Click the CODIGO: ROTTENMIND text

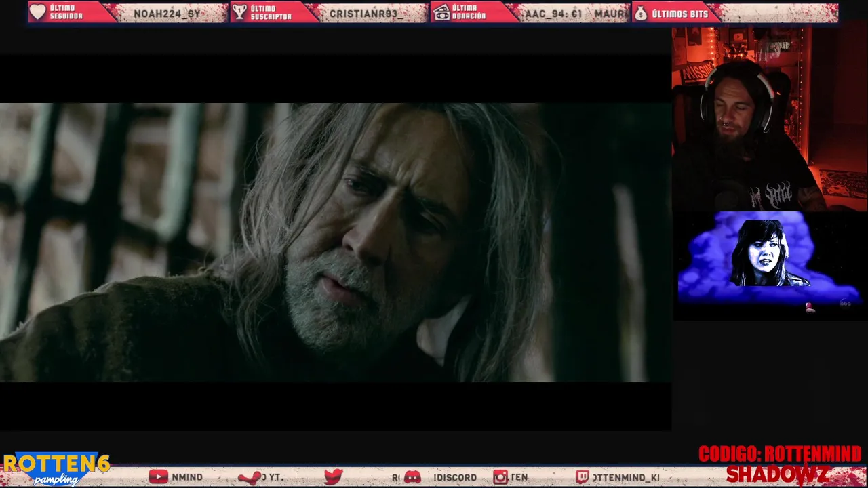[x=780, y=453]
